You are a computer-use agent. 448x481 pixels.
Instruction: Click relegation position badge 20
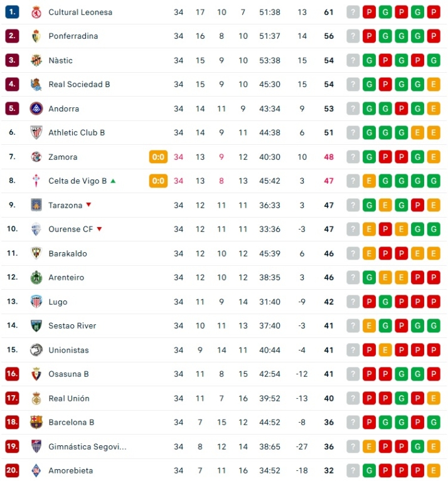point(12,470)
